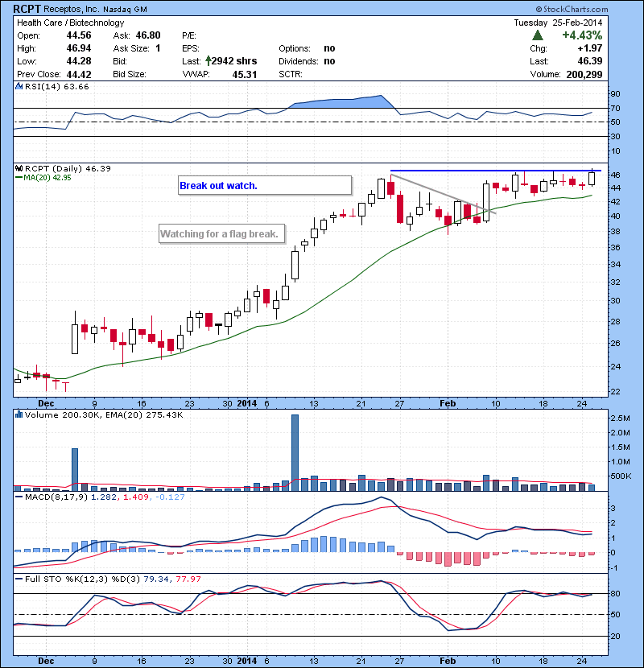This screenshot has height=668, width=644.
Task: Click the Last 2942 shrs text
Action: 234,61
